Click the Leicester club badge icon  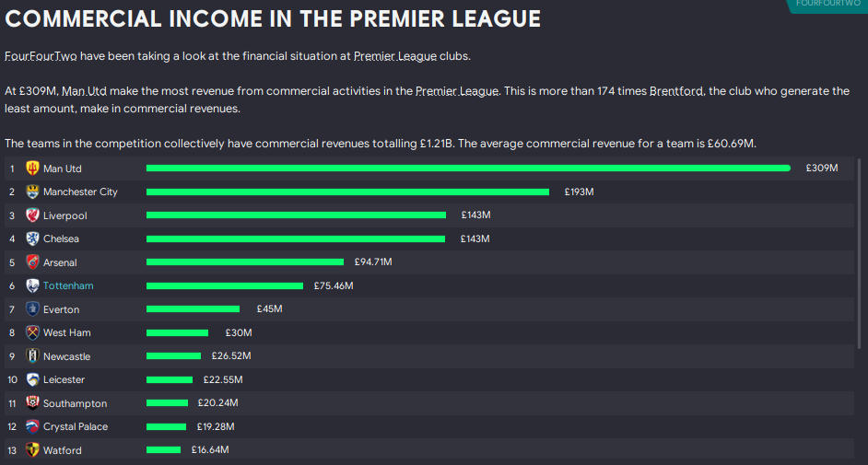33,379
